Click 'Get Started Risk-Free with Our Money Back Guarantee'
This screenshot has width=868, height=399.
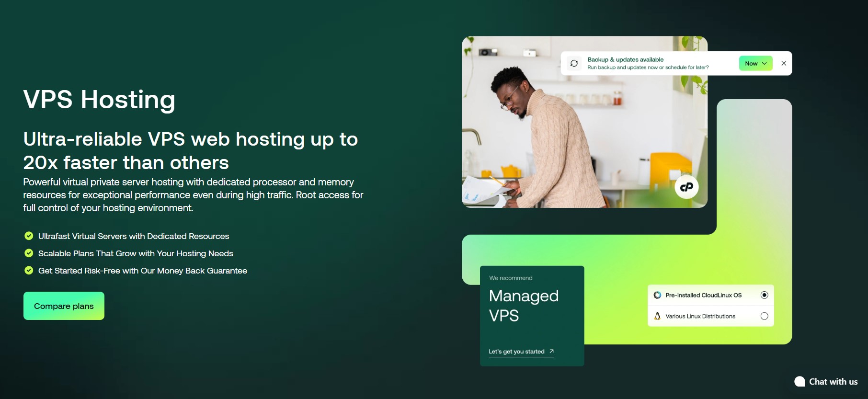pyautogui.click(x=143, y=271)
